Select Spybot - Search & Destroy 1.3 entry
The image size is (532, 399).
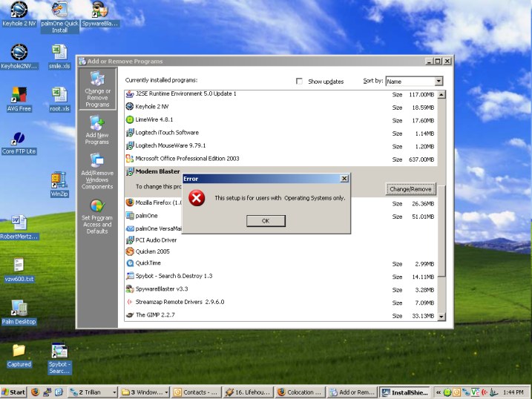pos(281,276)
